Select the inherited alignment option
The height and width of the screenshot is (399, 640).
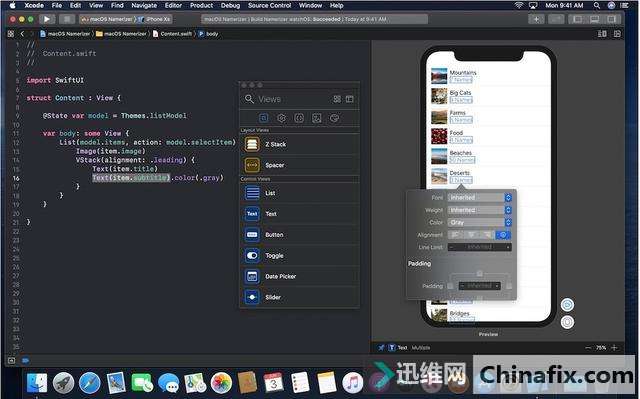[x=503, y=235]
